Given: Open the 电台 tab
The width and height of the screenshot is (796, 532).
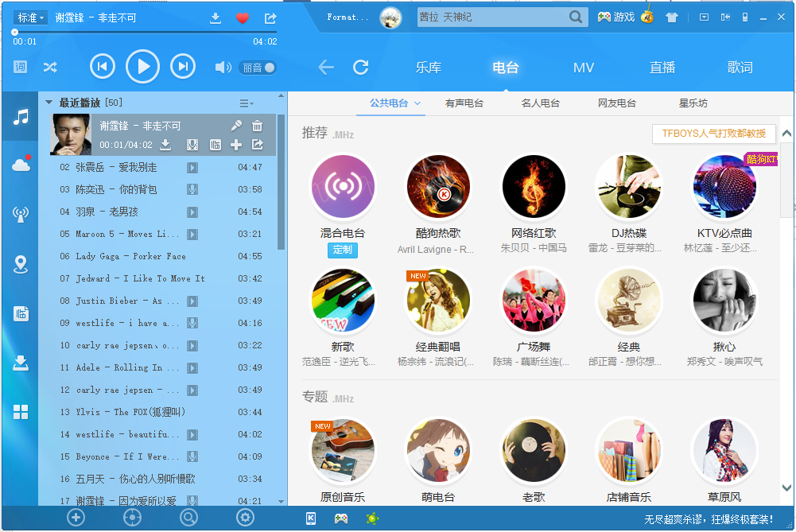Looking at the screenshot, I should tap(506, 68).
